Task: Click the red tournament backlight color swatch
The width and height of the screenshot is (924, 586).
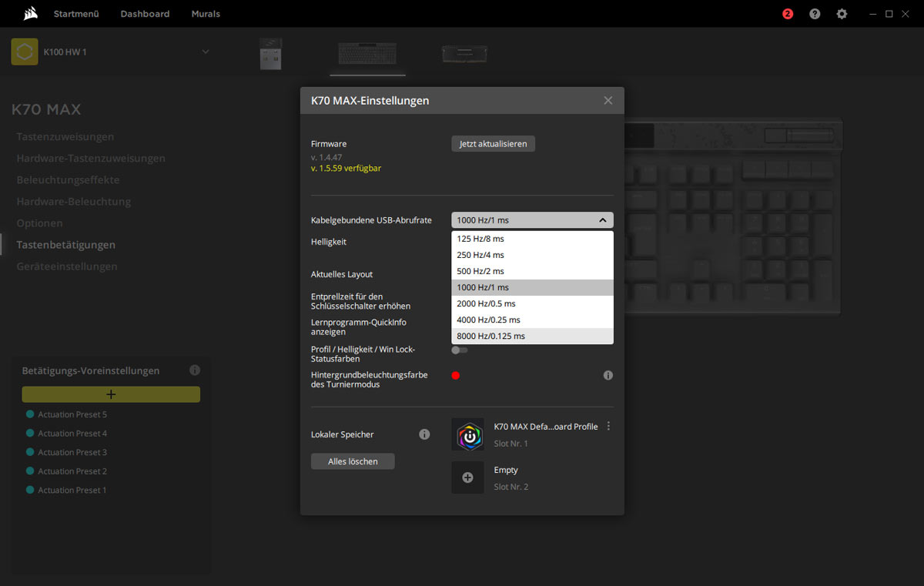Action: (x=456, y=376)
